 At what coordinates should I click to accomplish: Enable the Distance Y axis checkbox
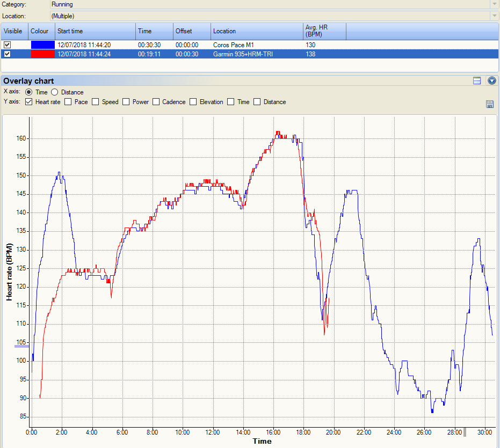pos(257,101)
